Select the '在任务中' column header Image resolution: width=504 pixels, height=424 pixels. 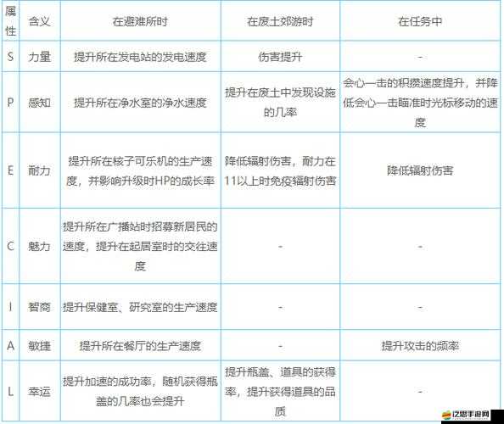pos(420,21)
